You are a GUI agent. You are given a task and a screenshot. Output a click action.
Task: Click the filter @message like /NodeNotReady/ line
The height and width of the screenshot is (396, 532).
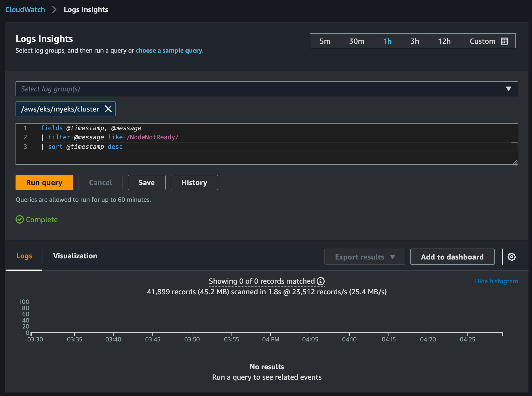tap(110, 137)
